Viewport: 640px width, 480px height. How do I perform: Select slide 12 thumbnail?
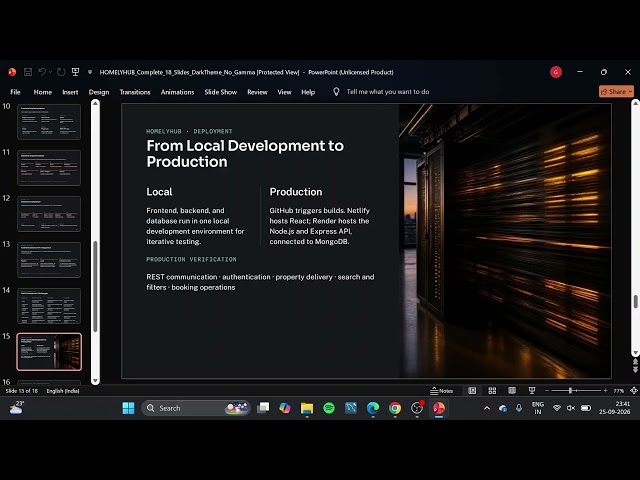pos(49,213)
